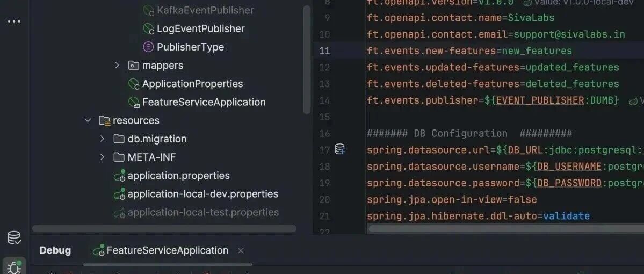
Task: Expand the META-INF folder
Action: tap(102, 157)
